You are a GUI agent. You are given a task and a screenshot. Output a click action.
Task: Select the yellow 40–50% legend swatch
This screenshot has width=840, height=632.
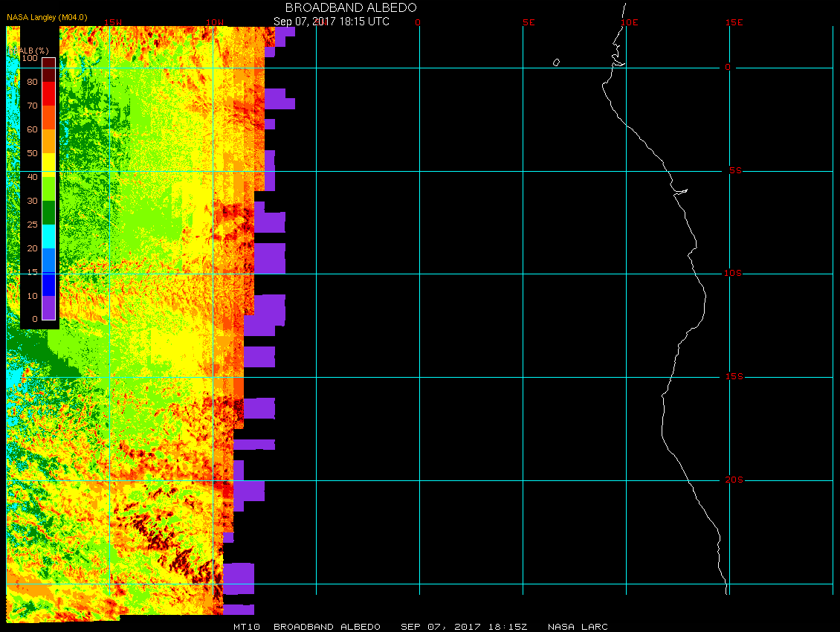coord(48,164)
